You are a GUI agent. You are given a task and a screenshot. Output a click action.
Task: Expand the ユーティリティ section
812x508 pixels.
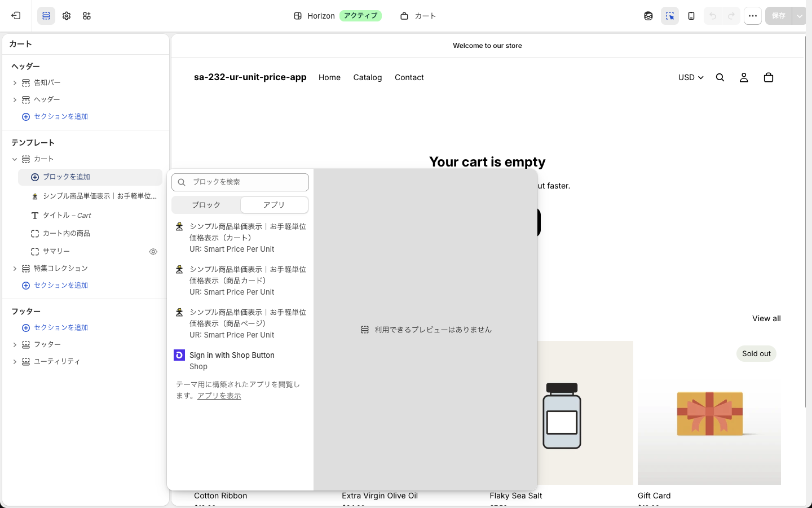point(15,362)
